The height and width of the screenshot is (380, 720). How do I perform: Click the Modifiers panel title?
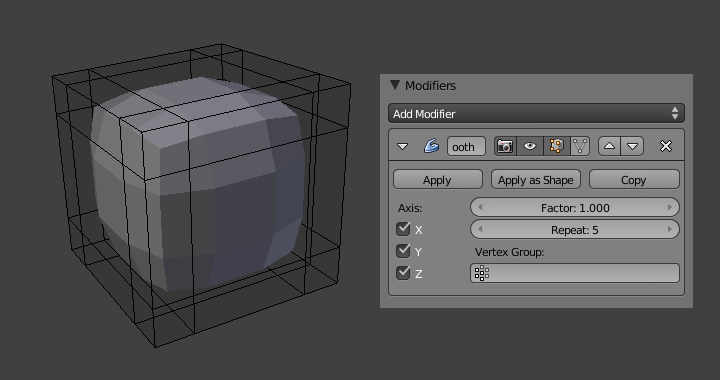coord(430,86)
